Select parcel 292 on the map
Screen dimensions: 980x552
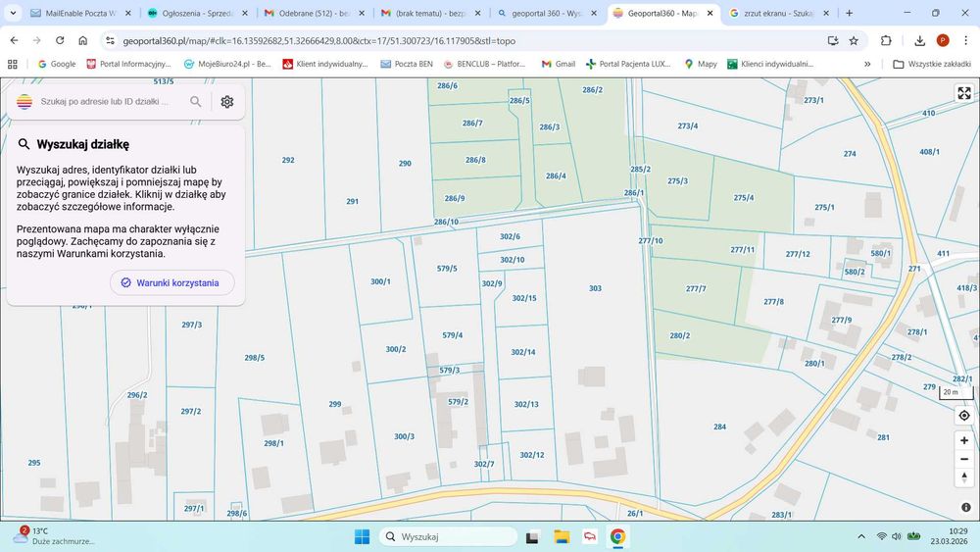point(288,160)
